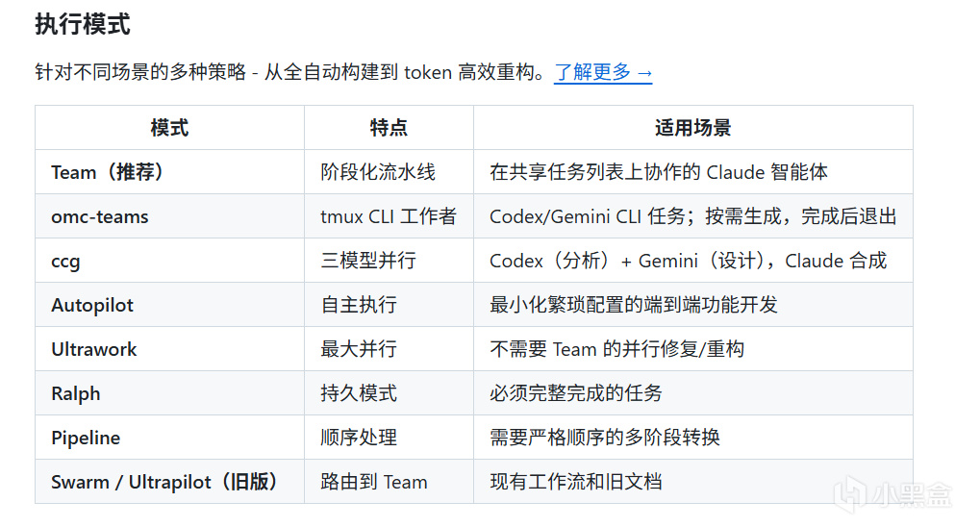Click the 自主执行 cell

389,305
